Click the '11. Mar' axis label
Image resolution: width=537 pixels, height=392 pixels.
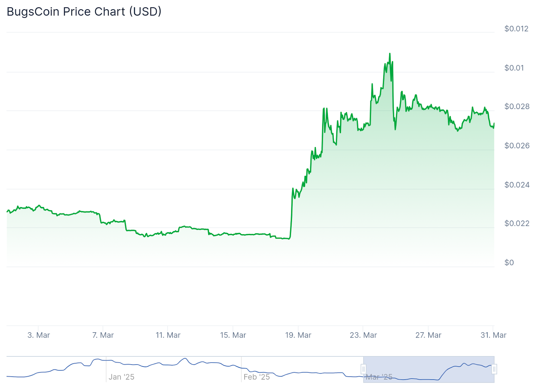168,335
